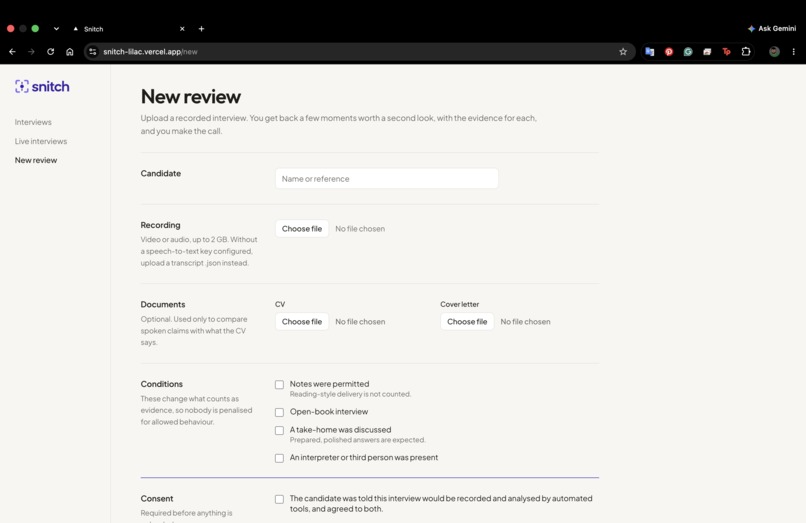Click the Recording section label
This screenshot has height=523, width=806.
pyautogui.click(x=160, y=225)
